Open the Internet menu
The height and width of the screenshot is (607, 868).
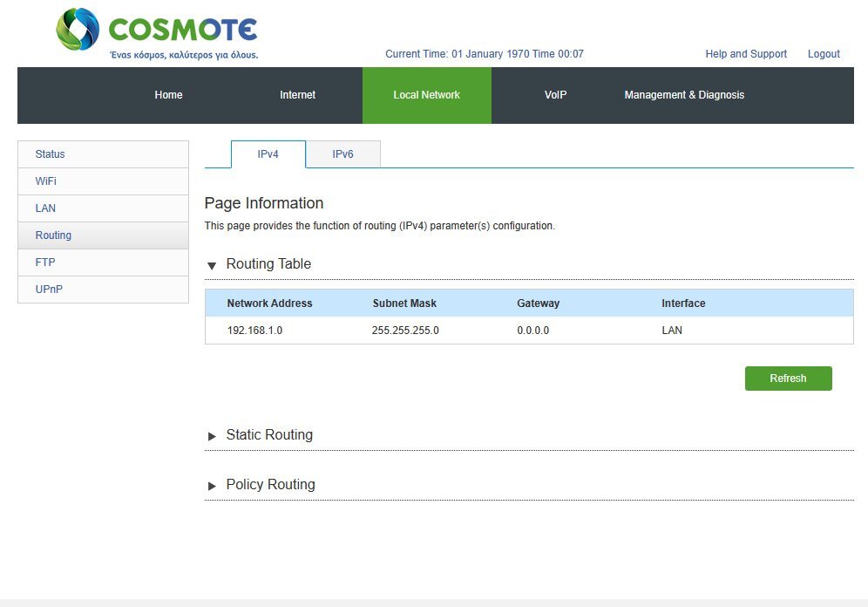(x=298, y=95)
